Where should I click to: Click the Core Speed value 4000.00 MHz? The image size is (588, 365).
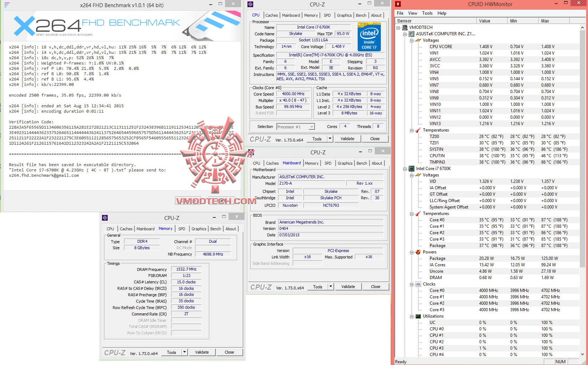click(x=293, y=94)
